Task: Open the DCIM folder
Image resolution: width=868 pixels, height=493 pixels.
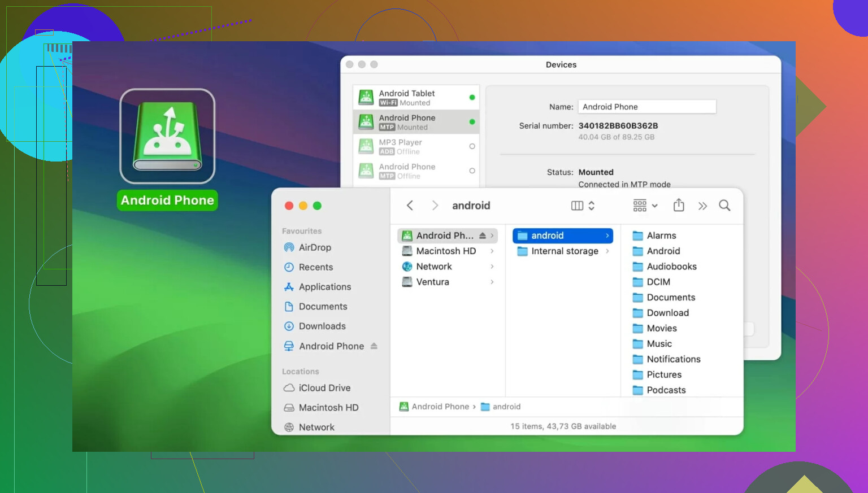Action: tap(658, 282)
